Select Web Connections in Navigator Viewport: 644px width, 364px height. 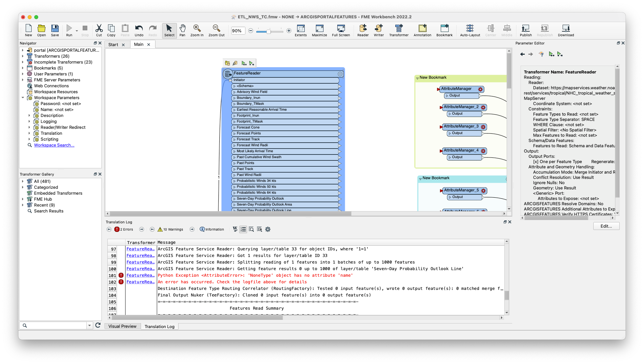51,86
